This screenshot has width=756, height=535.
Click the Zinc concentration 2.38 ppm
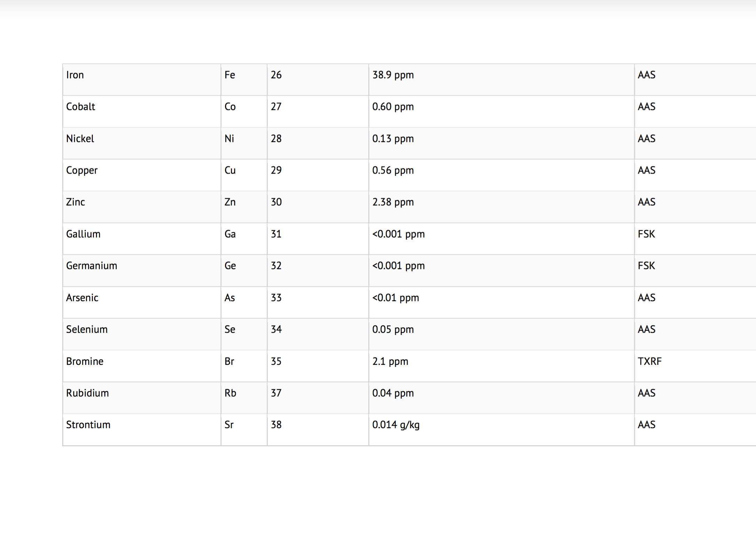[x=393, y=202]
